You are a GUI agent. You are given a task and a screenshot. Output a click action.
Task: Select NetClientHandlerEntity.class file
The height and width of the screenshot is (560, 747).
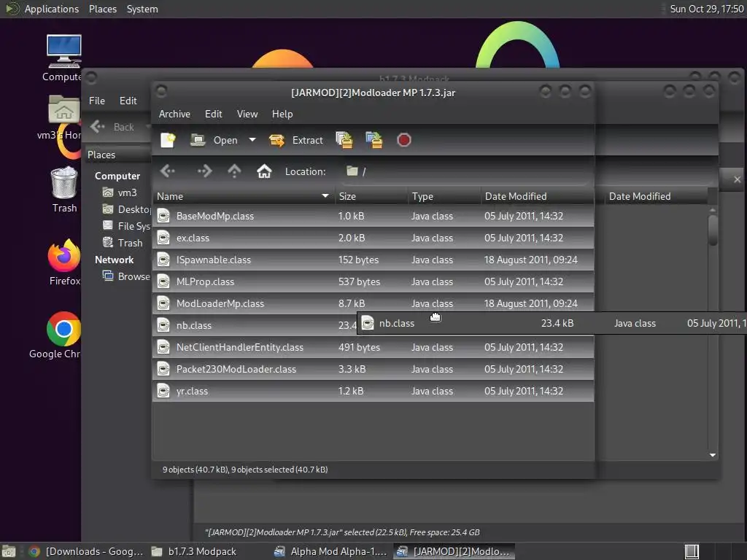pyautogui.click(x=373, y=348)
